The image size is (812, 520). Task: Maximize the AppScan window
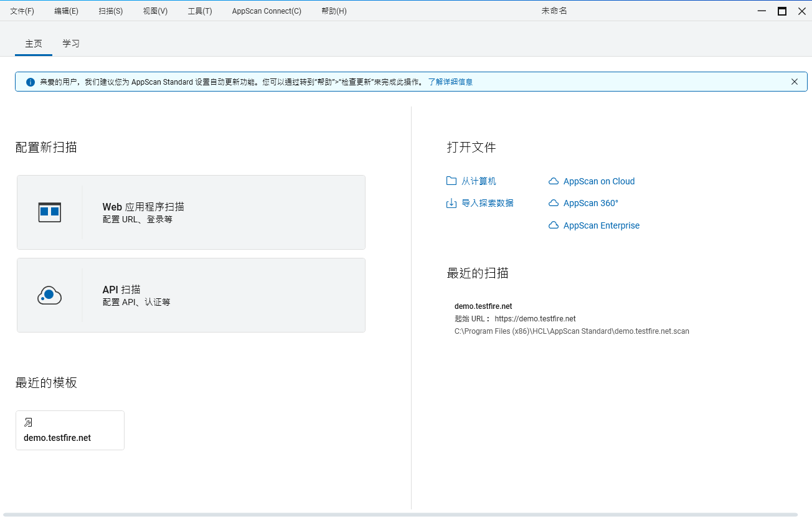(x=782, y=11)
